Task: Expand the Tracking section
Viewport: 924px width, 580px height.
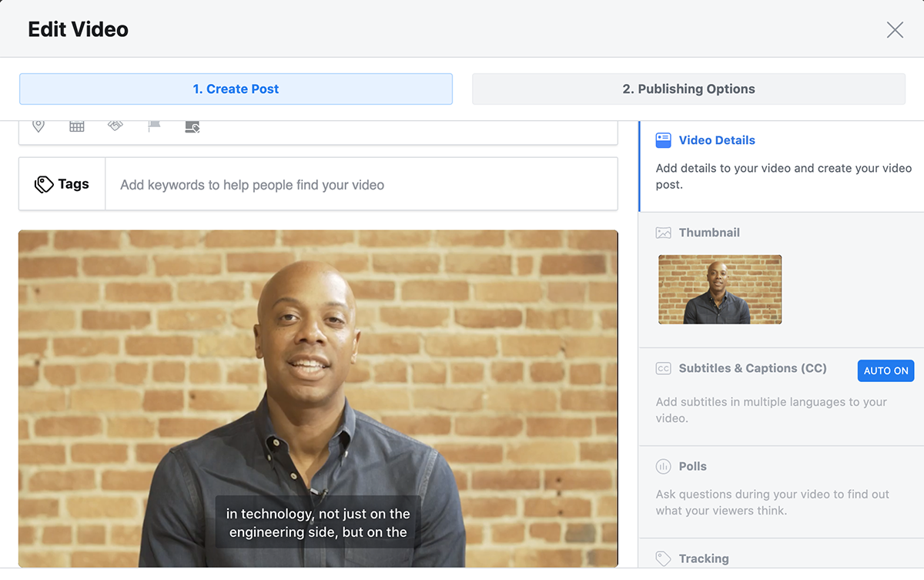Action: (703, 558)
